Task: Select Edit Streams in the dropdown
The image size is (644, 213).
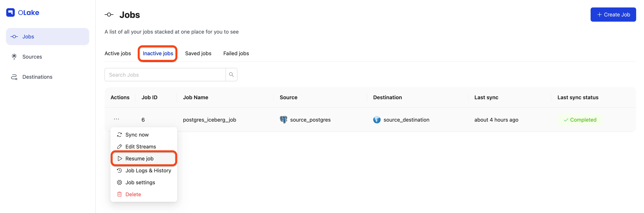Action: [141, 147]
